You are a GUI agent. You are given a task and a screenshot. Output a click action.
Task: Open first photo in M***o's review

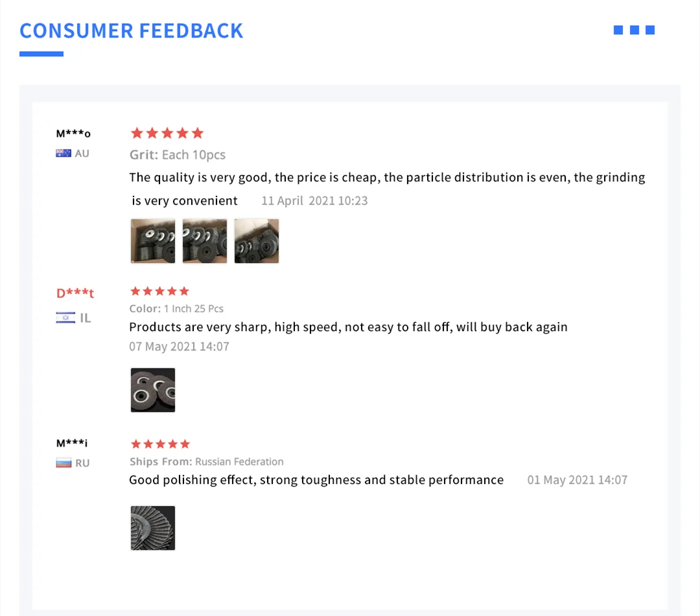(x=153, y=241)
